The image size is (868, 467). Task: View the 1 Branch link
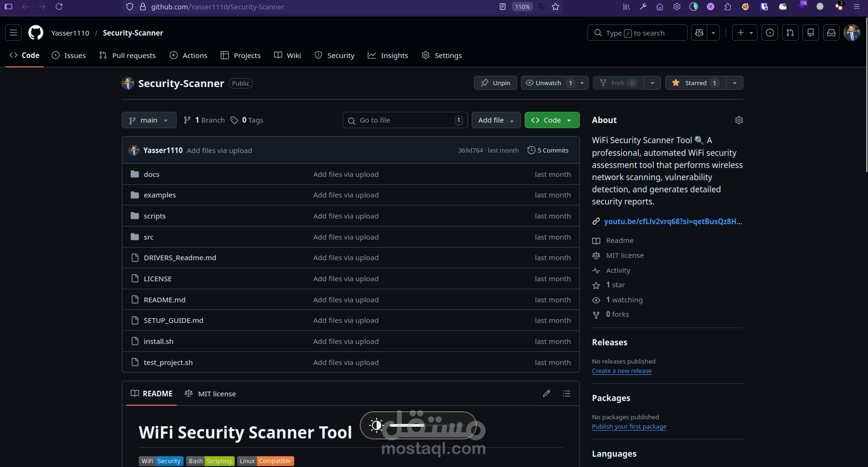coord(204,120)
